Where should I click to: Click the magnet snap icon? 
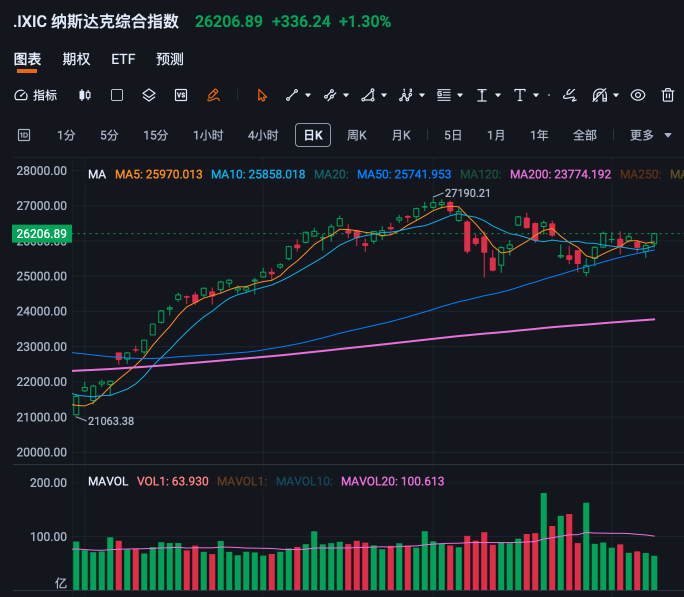click(600, 95)
